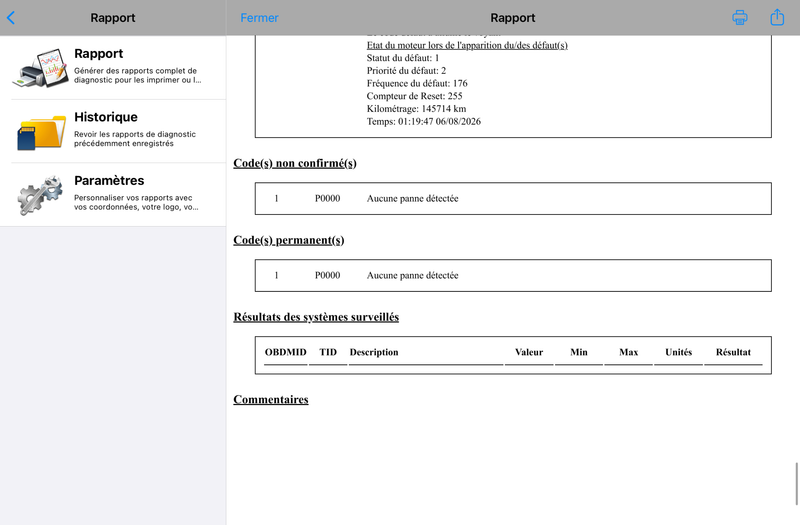Select the Max column header
This screenshot has height=525, width=800.
629,353
